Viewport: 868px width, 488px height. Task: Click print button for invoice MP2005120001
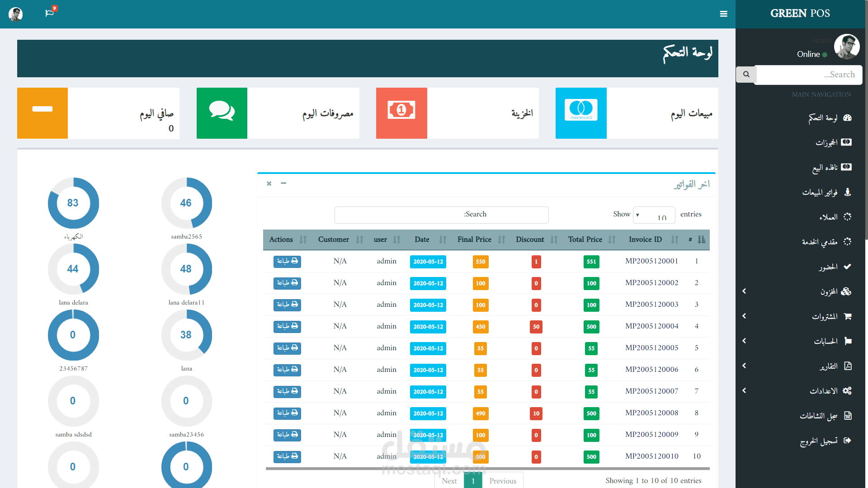pyautogui.click(x=287, y=261)
